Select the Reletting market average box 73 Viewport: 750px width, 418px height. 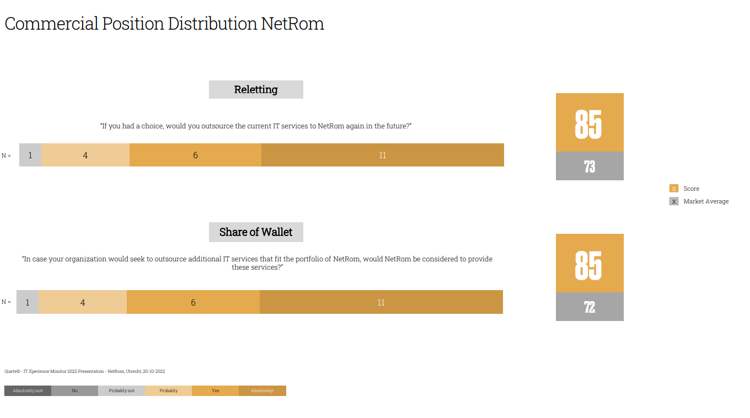(x=589, y=166)
